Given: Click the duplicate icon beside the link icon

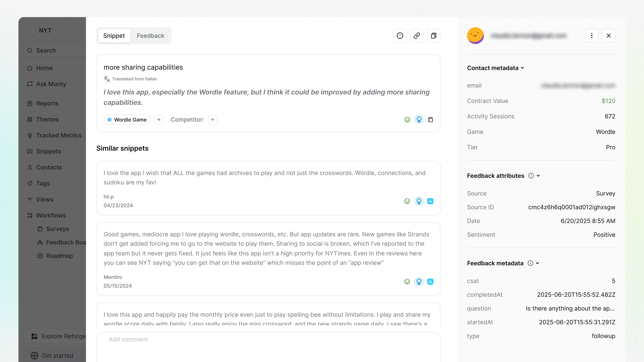Looking at the screenshot, I should (434, 36).
